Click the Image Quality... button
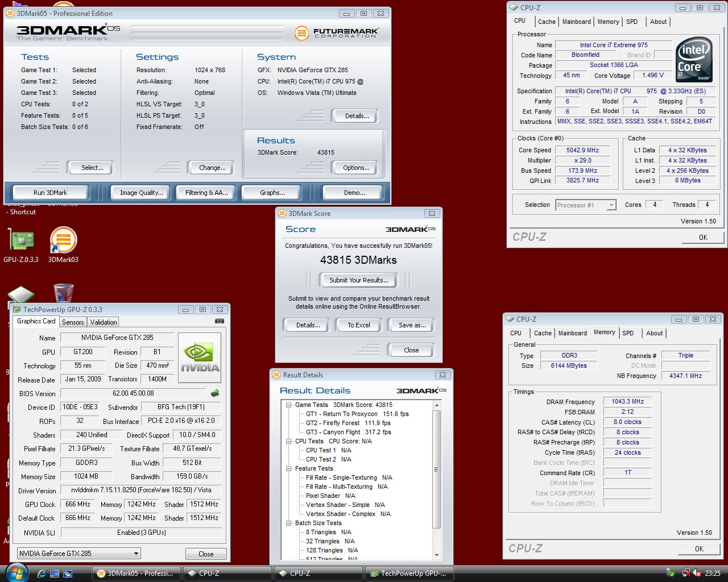728x582 pixels. pyautogui.click(x=142, y=193)
